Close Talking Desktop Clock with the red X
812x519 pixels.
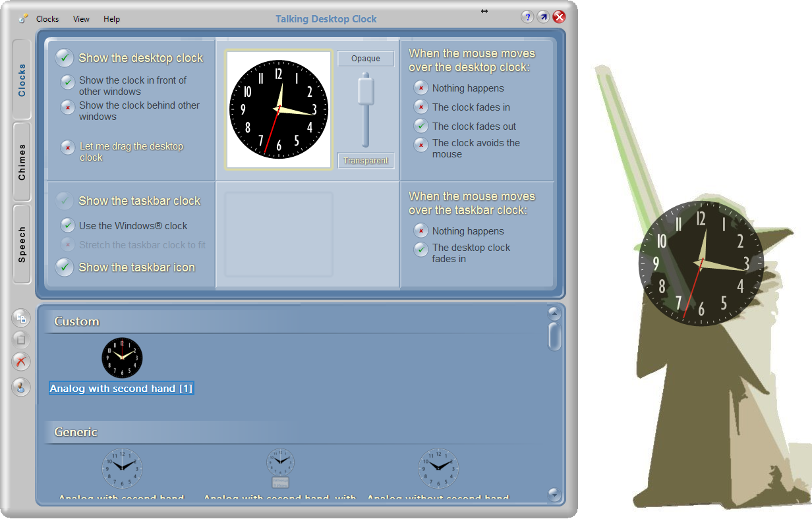tap(559, 17)
